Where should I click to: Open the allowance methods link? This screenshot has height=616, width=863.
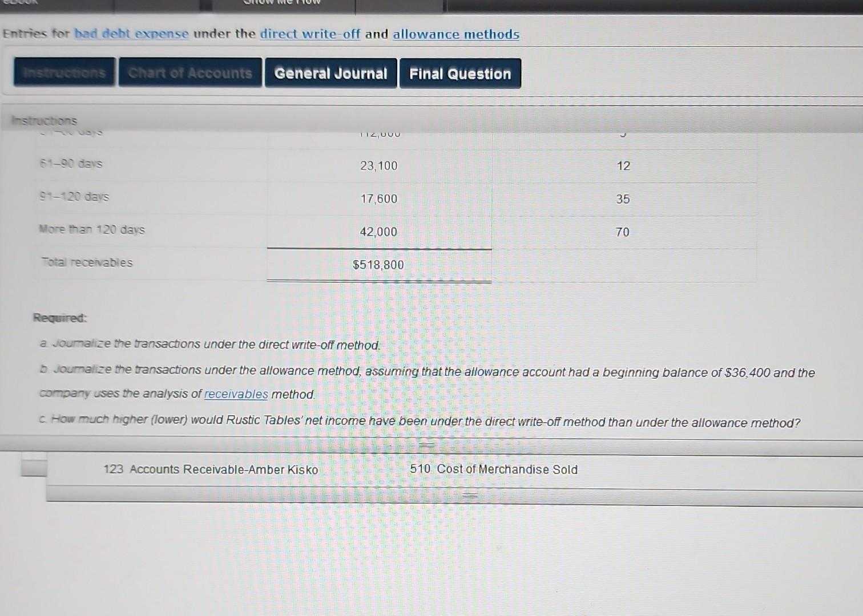(455, 35)
